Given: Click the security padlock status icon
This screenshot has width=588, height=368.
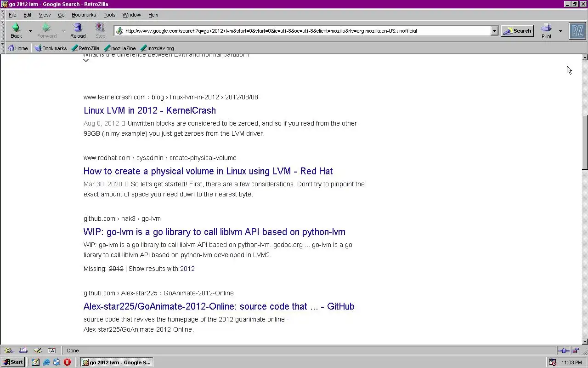Looking at the screenshot, I should (575, 351).
